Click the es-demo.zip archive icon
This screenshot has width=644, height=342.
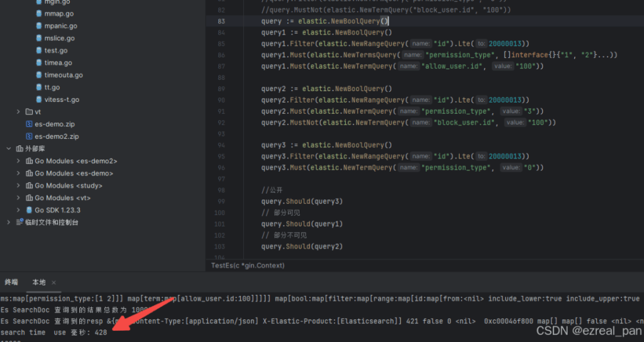29,124
